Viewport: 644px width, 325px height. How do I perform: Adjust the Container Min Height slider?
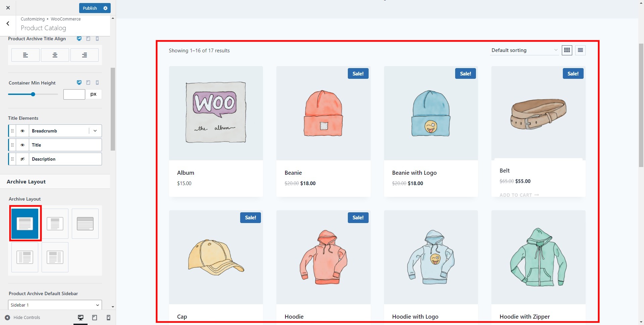click(33, 94)
